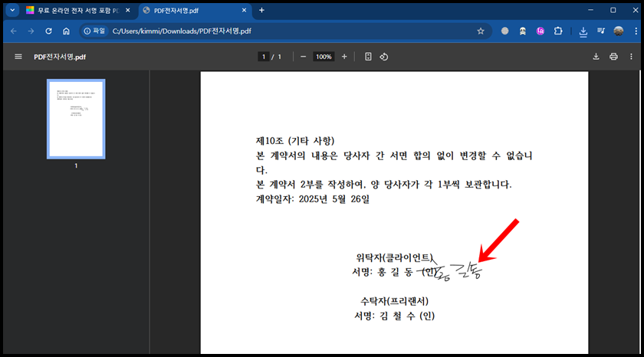Click the 서명: 김 철 수 (인) line
Image resolution: width=644 pixels, height=357 pixels.
click(394, 316)
